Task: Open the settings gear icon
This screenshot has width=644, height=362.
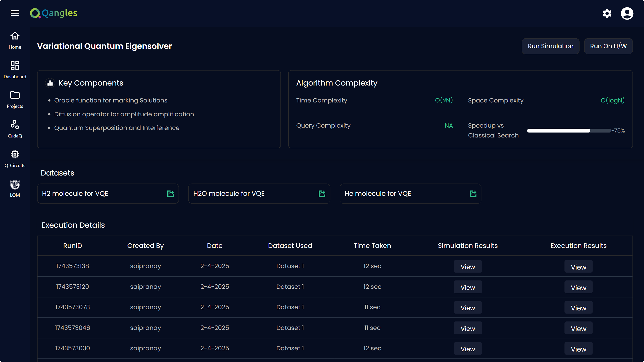Action: pos(607,14)
